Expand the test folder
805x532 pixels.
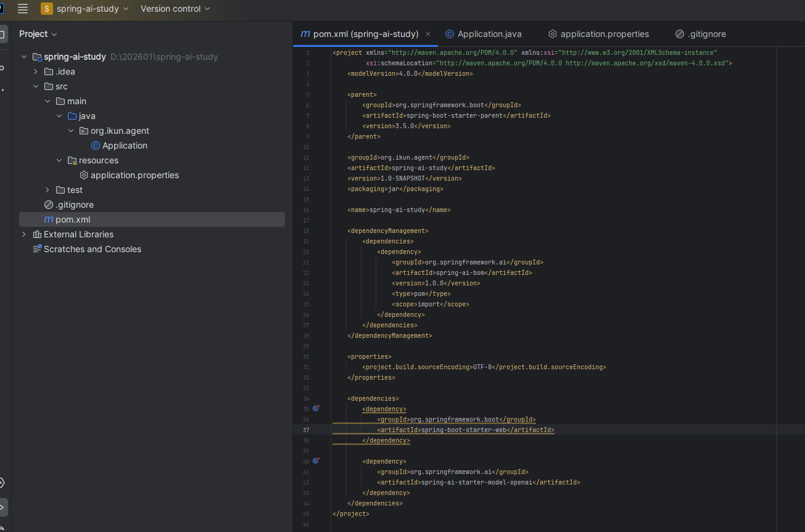(x=47, y=190)
